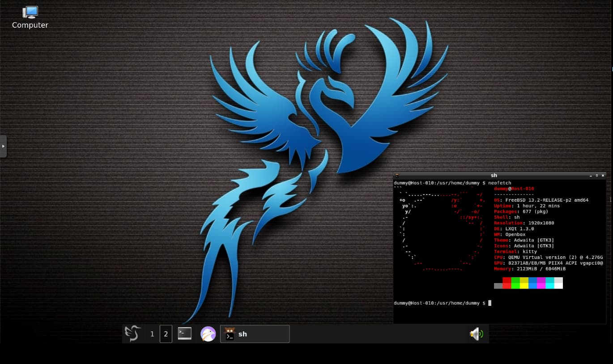The height and width of the screenshot is (364, 613).
Task: Click the terminal window's title bar icon
Action: 397,176
